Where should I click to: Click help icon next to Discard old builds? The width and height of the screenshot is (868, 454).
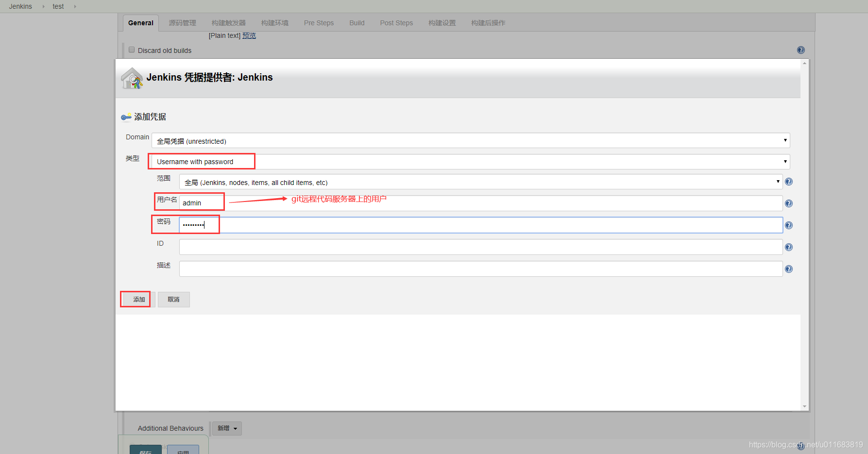point(801,50)
